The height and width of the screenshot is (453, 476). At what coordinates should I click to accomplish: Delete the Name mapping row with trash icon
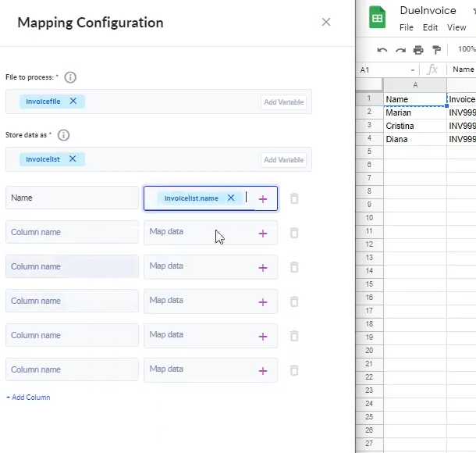(294, 198)
